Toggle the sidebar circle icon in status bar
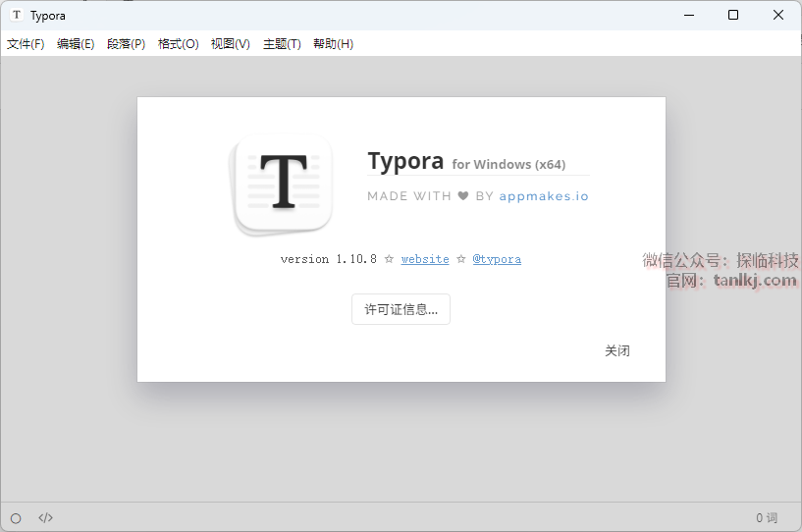 16,518
